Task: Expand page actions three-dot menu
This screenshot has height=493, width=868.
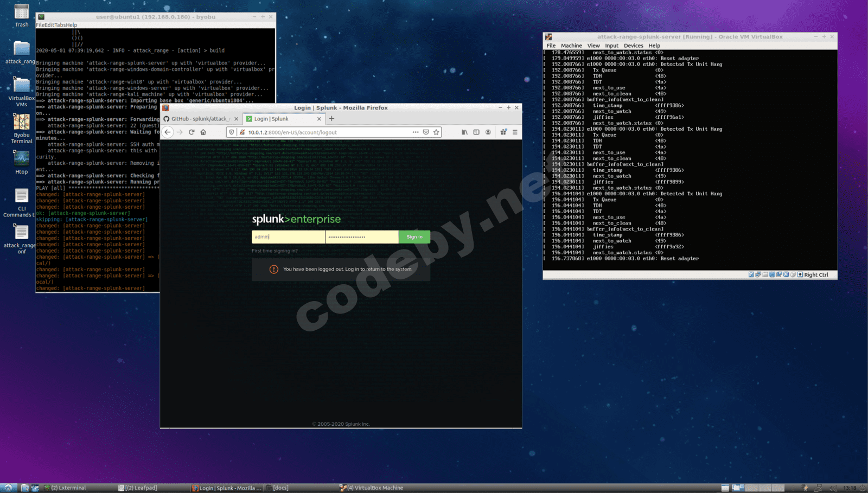Action: pos(415,132)
